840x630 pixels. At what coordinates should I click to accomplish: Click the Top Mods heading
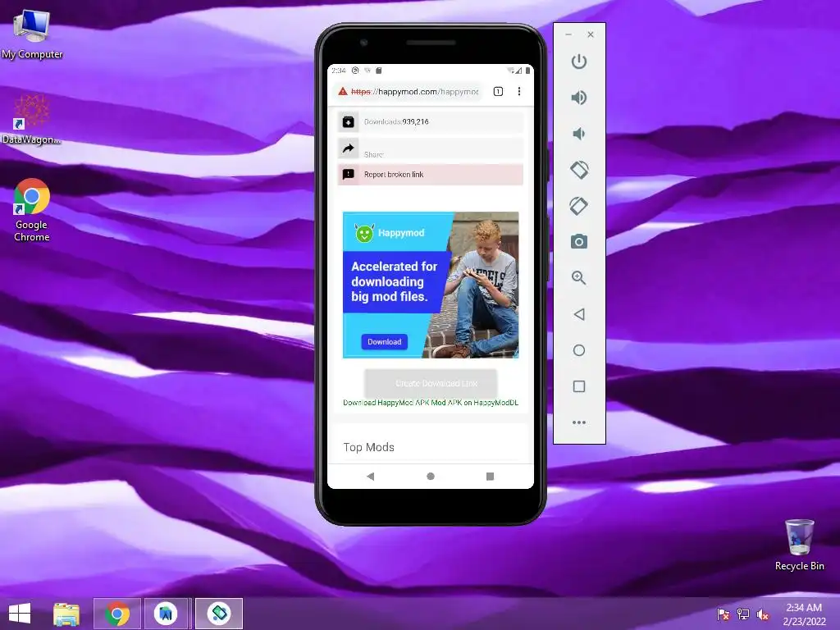(368, 447)
